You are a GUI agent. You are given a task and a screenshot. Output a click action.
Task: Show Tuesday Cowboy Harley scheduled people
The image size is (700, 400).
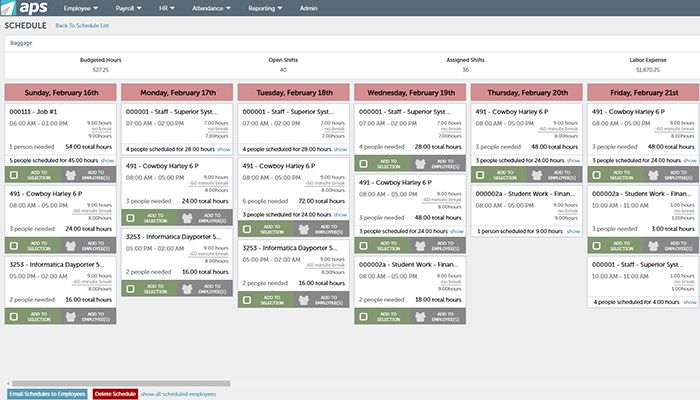[340, 215]
